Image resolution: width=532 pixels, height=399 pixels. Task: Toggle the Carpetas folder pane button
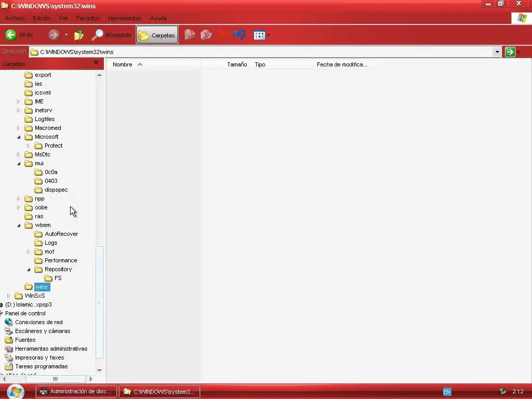tap(157, 35)
